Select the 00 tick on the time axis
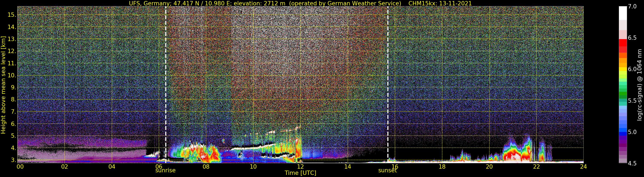The height and width of the screenshot is (177, 644). pos(20,166)
